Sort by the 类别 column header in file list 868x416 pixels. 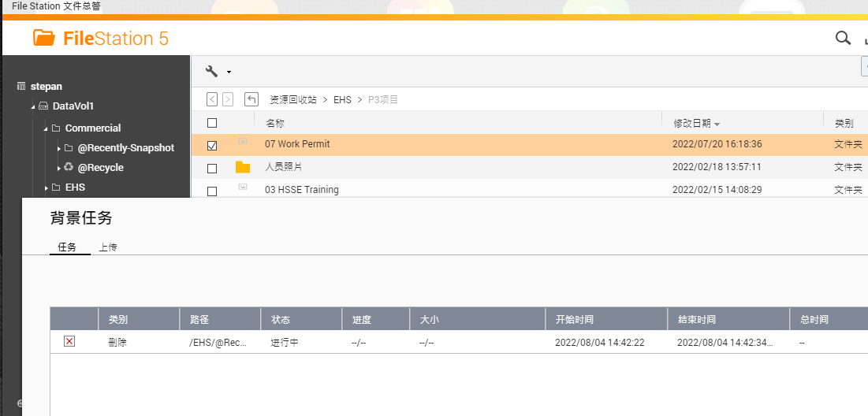pos(844,124)
